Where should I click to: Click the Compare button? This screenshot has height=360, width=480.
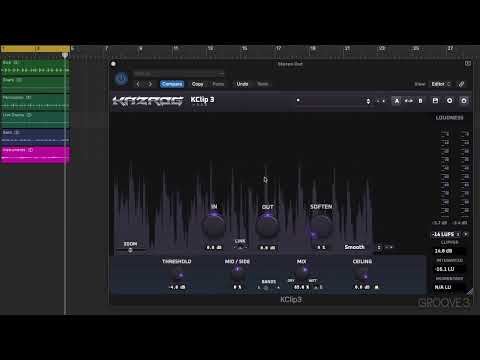pyautogui.click(x=172, y=84)
